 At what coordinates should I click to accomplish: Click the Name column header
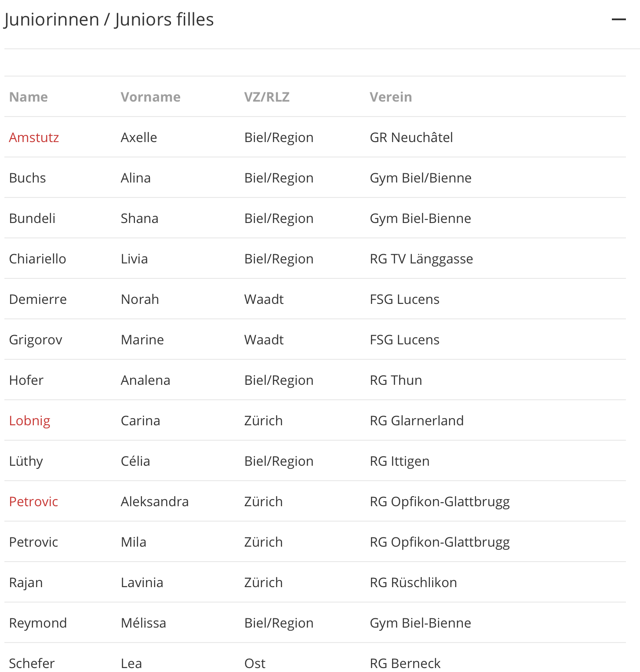click(29, 97)
